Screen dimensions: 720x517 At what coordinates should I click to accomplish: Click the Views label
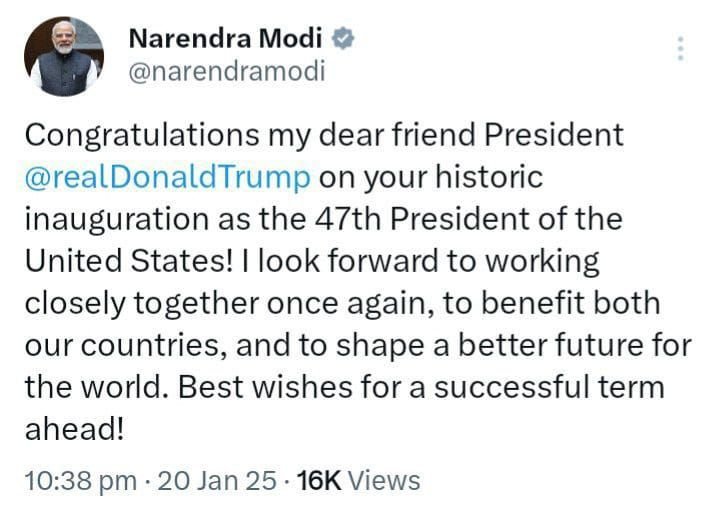(x=385, y=480)
